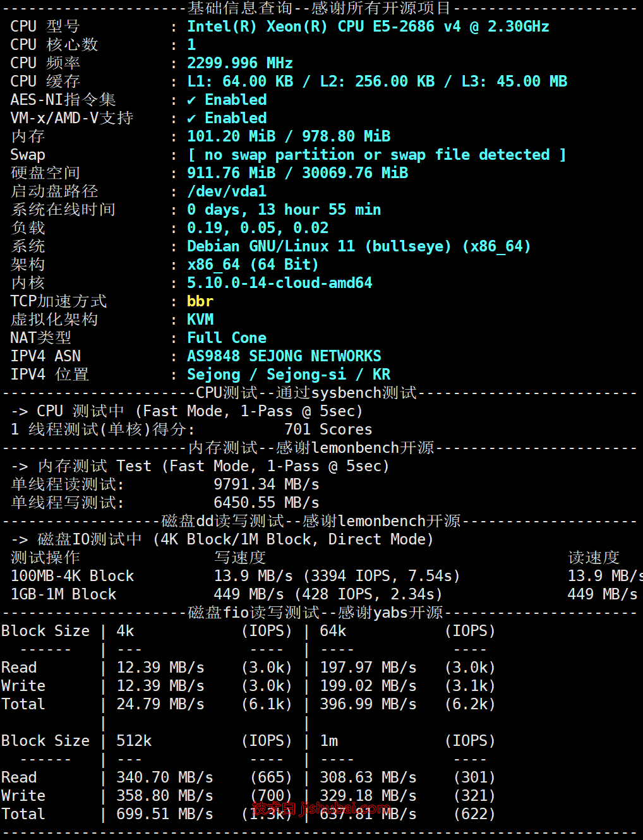
Task: Click the 4k Block Size column header
Action: pos(125,631)
